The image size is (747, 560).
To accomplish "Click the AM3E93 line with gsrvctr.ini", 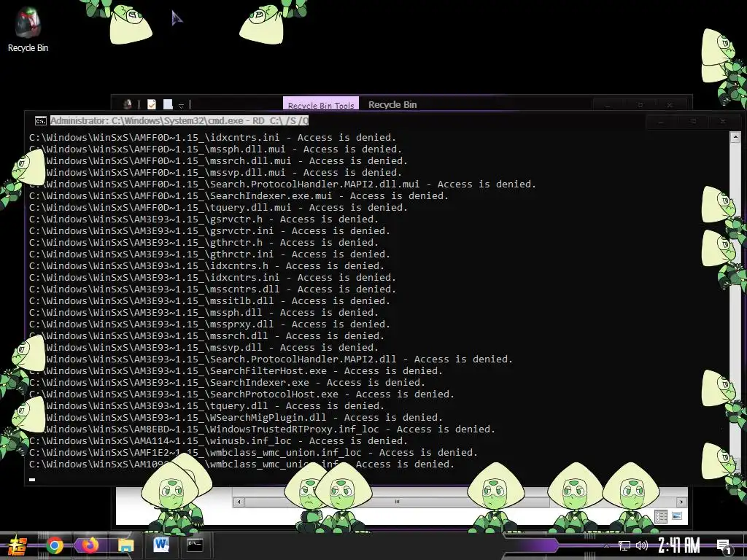I will 209,231.
